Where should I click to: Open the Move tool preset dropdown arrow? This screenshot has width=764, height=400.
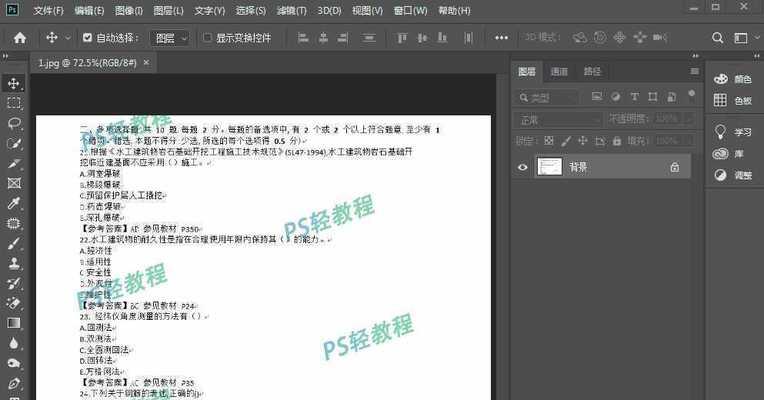[x=68, y=38]
